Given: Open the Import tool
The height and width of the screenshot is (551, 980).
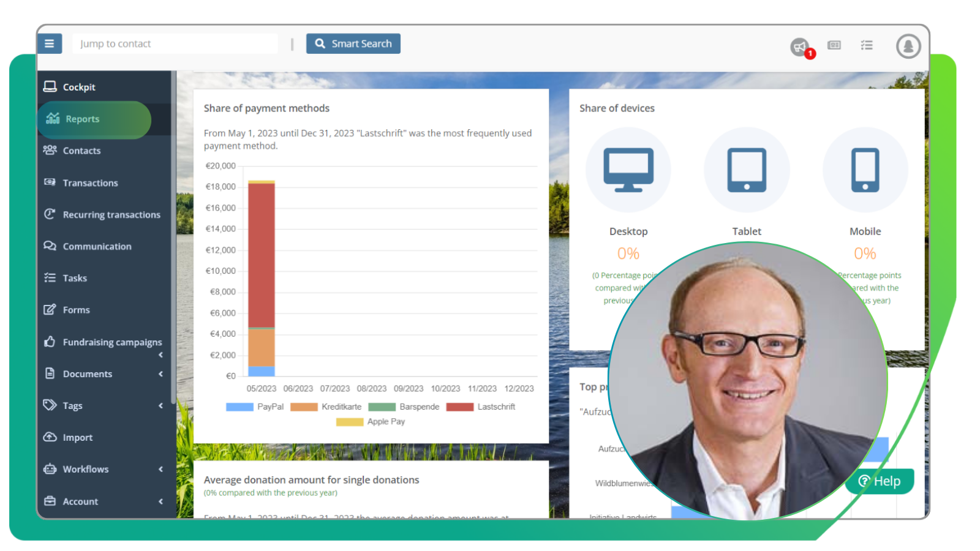Looking at the screenshot, I should pyautogui.click(x=78, y=437).
